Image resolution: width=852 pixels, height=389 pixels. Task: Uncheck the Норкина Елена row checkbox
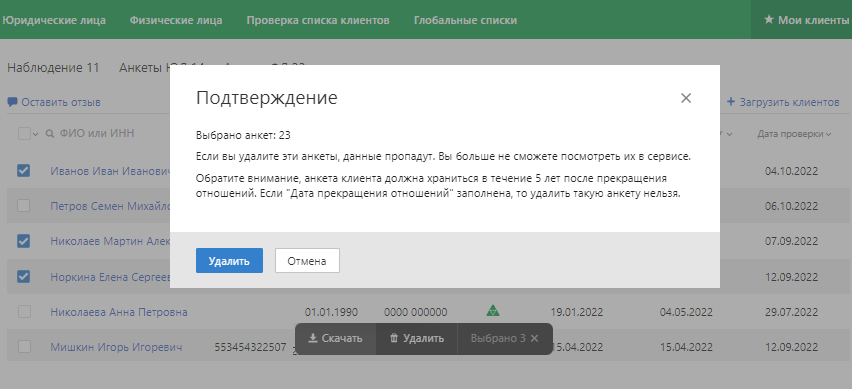[23, 277]
